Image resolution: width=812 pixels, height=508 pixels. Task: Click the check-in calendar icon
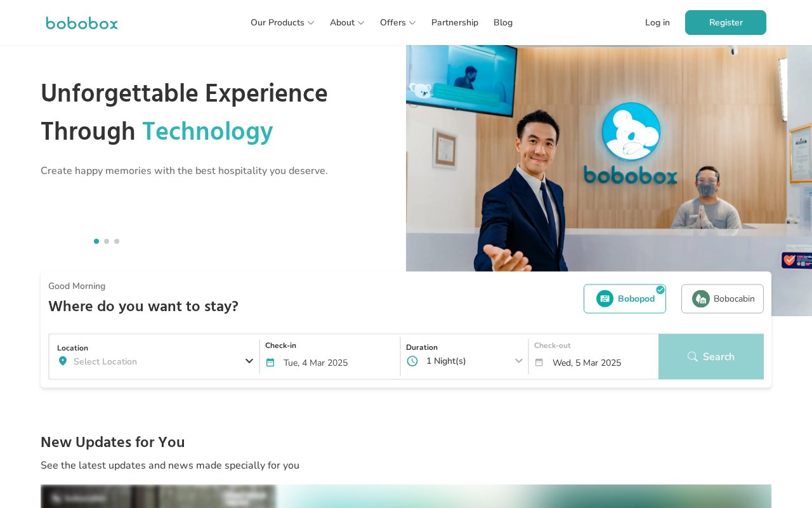[270, 363]
